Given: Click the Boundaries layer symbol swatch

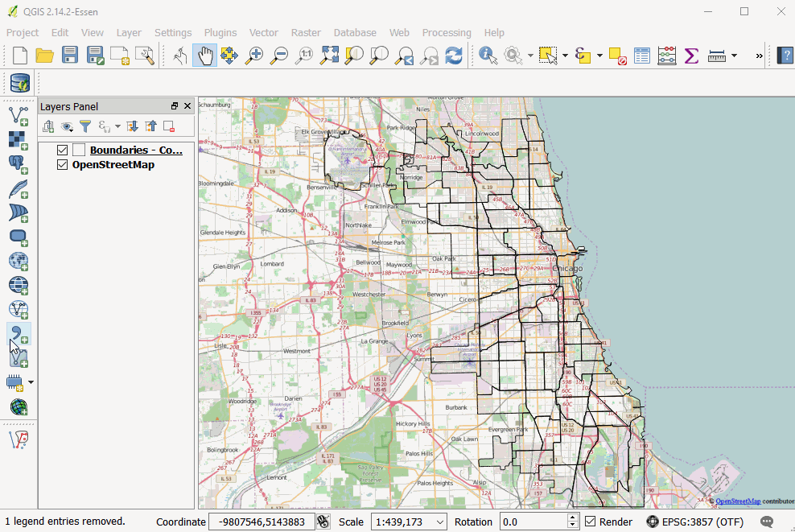Looking at the screenshot, I should point(79,150).
